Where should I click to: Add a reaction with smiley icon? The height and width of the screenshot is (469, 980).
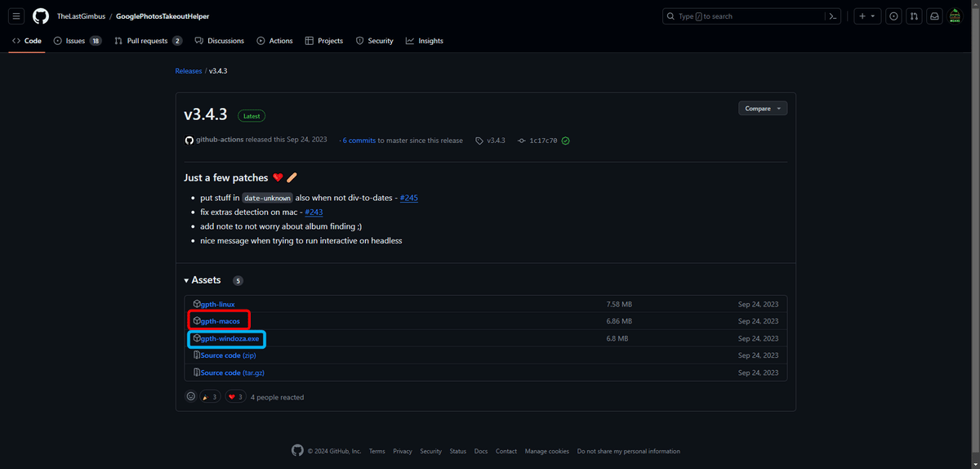pyautogui.click(x=191, y=397)
